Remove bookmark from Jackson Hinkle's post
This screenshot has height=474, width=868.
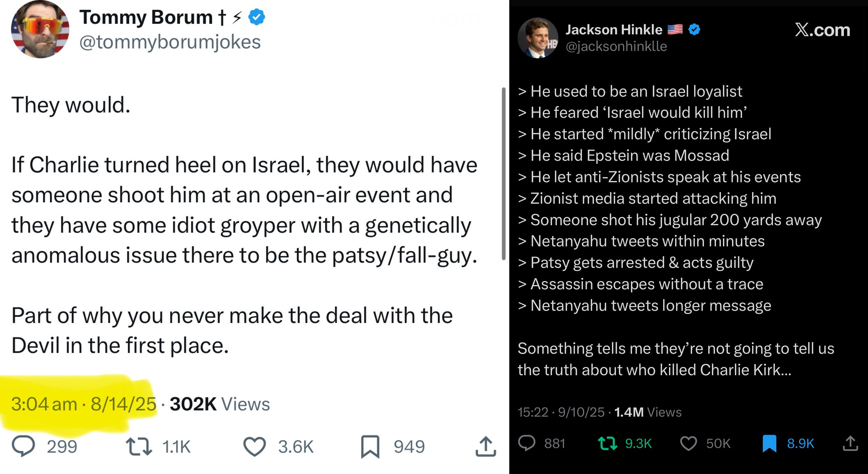pyautogui.click(x=769, y=443)
